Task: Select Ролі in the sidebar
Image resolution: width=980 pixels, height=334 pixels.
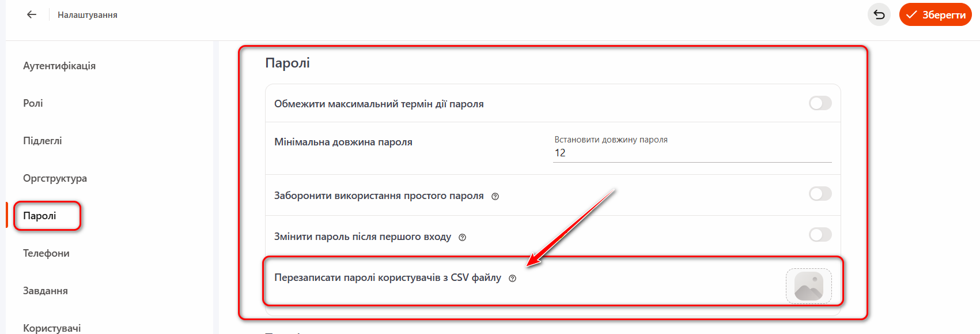Action: [x=33, y=103]
